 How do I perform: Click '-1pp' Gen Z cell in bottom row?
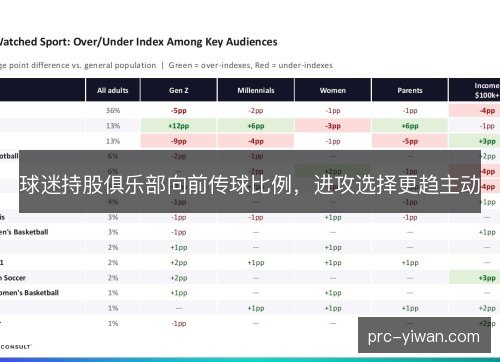(179, 323)
